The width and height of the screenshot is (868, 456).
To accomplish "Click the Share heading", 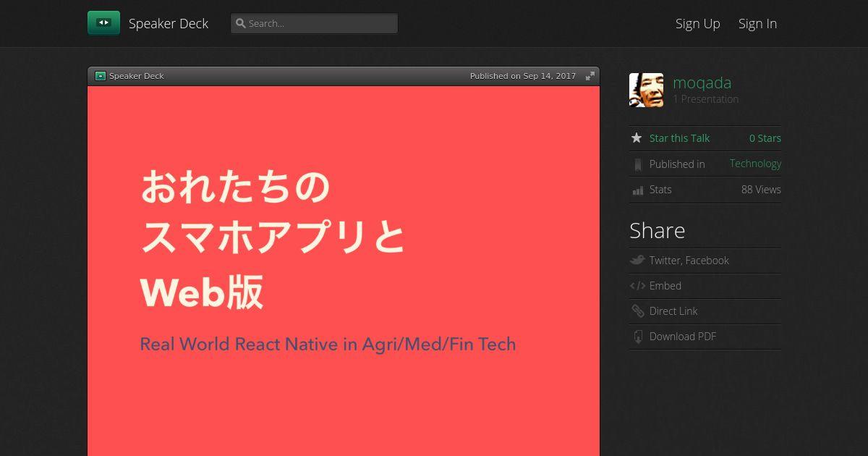I will [657, 230].
